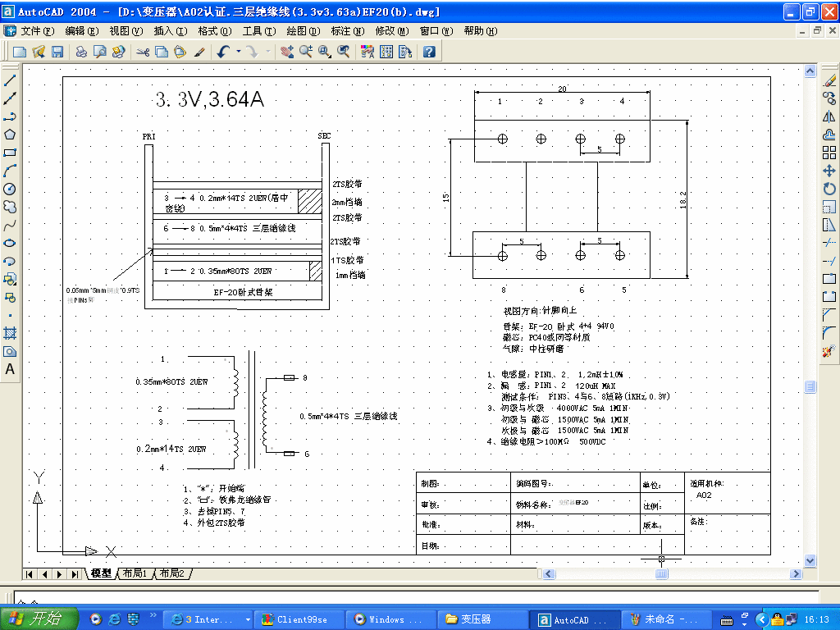Jump to first layout tab arrow
Viewport: 840px width, 630px height.
click(x=30, y=573)
